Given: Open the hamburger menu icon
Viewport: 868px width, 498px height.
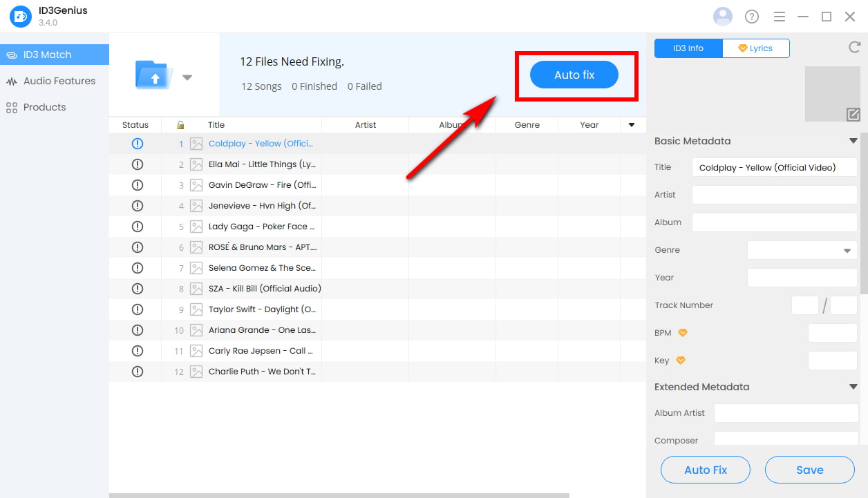Looking at the screenshot, I should (780, 17).
